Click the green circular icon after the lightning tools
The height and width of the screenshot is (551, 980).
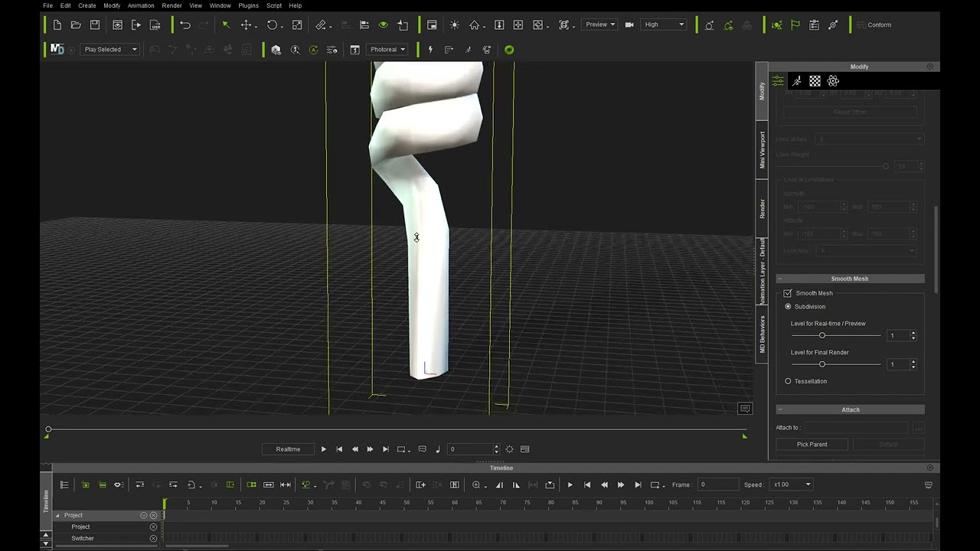tap(509, 50)
